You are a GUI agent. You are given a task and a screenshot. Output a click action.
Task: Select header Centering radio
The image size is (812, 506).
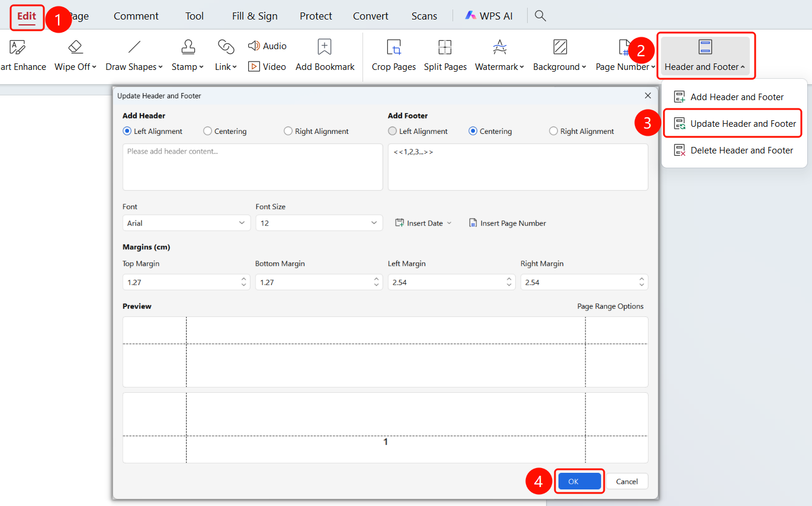[x=207, y=132]
